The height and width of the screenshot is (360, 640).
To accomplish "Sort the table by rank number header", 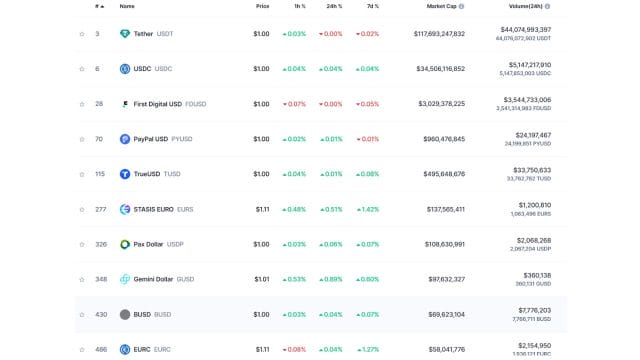I will click(x=100, y=7).
